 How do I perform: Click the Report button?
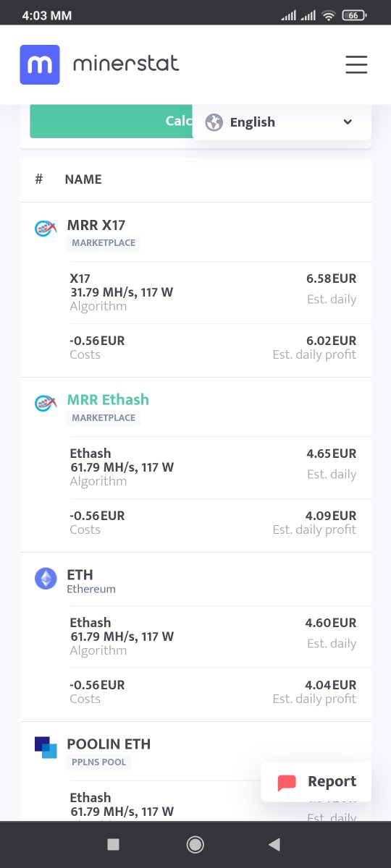[x=316, y=782]
